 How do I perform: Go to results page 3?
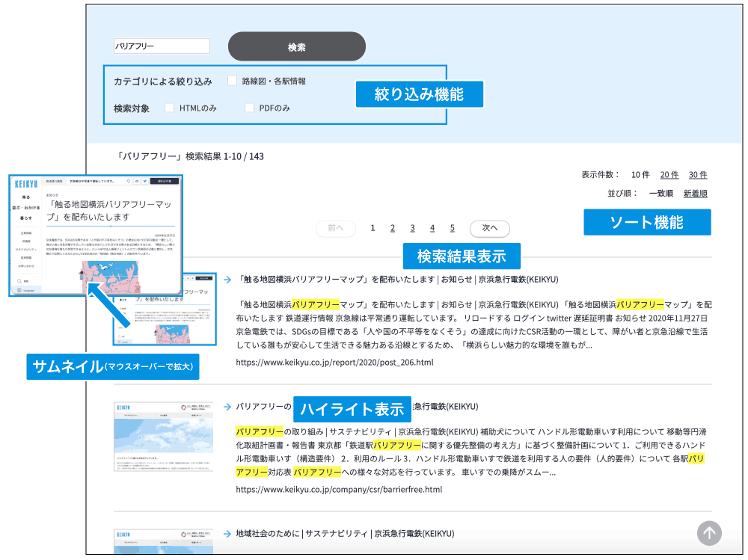pos(413,229)
